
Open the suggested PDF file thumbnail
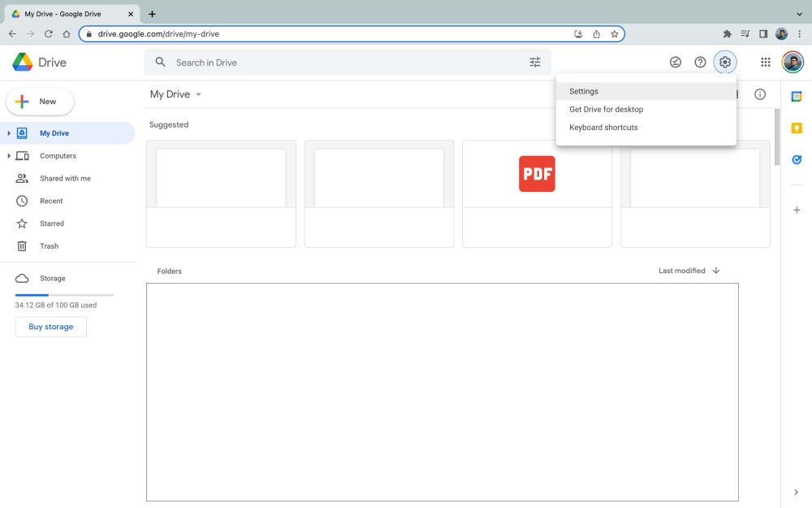537,174
